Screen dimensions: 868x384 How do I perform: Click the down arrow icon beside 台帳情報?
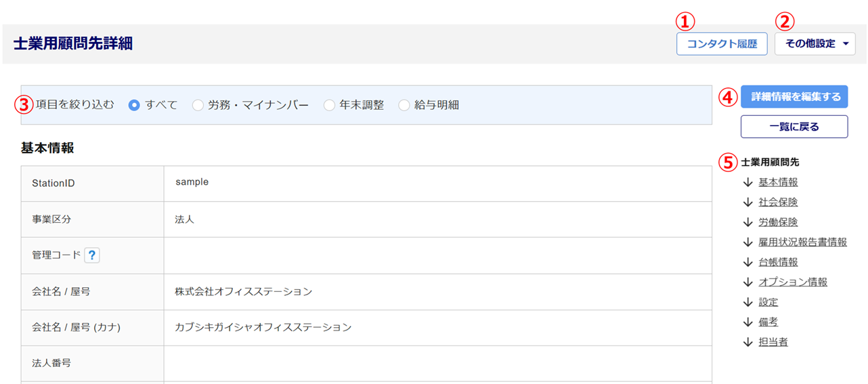click(747, 262)
